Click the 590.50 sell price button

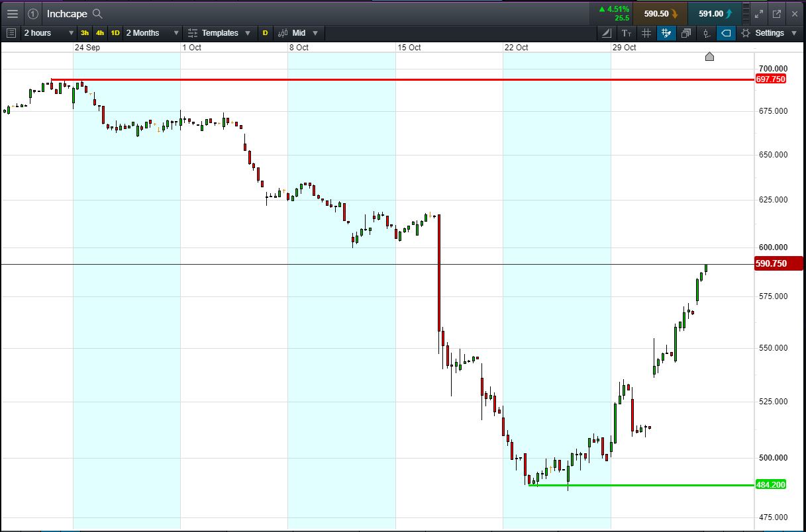[658, 13]
